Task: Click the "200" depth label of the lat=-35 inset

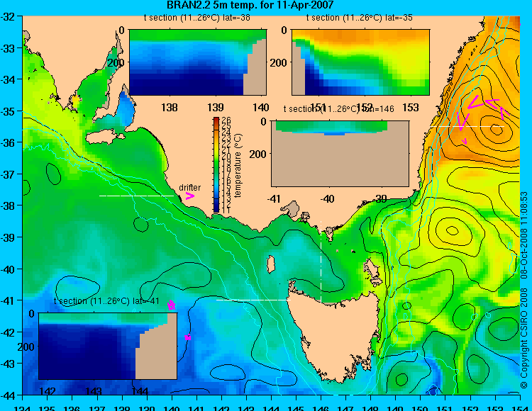Action: (278, 62)
